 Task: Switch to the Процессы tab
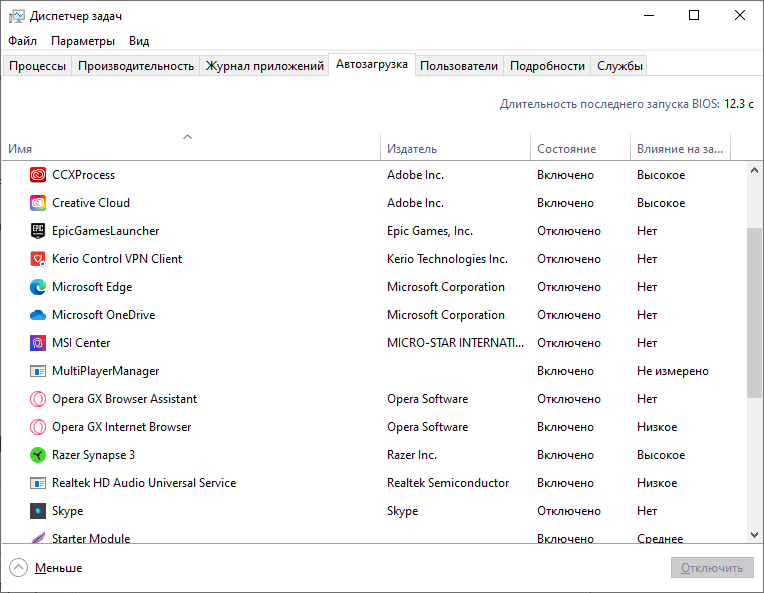pos(38,66)
